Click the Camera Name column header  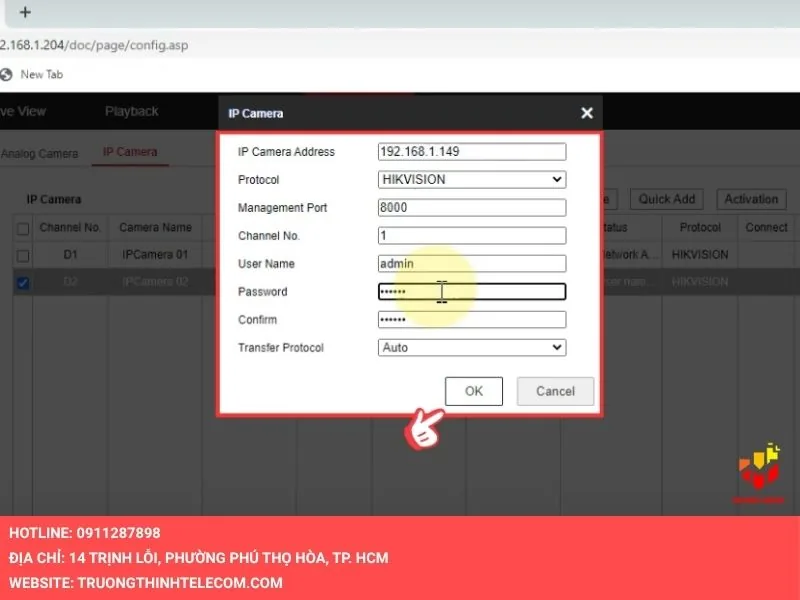[x=156, y=228]
